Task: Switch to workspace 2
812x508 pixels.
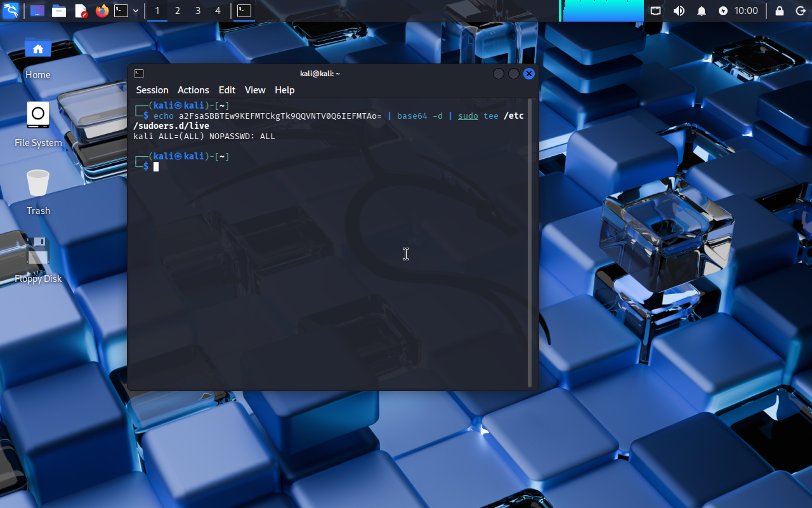Action: pyautogui.click(x=177, y=11)
